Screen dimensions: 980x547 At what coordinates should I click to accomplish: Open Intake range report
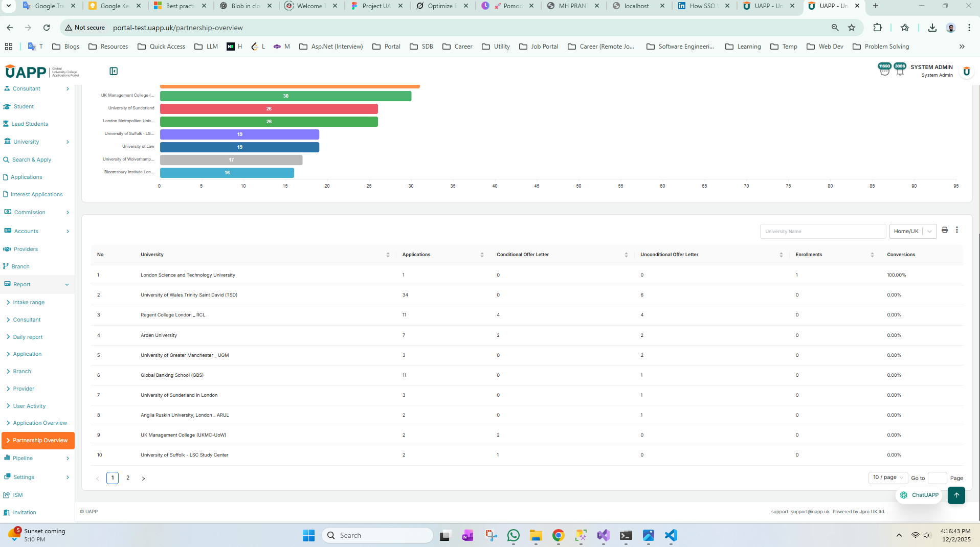pyautogui.click(x=29, y=302)
